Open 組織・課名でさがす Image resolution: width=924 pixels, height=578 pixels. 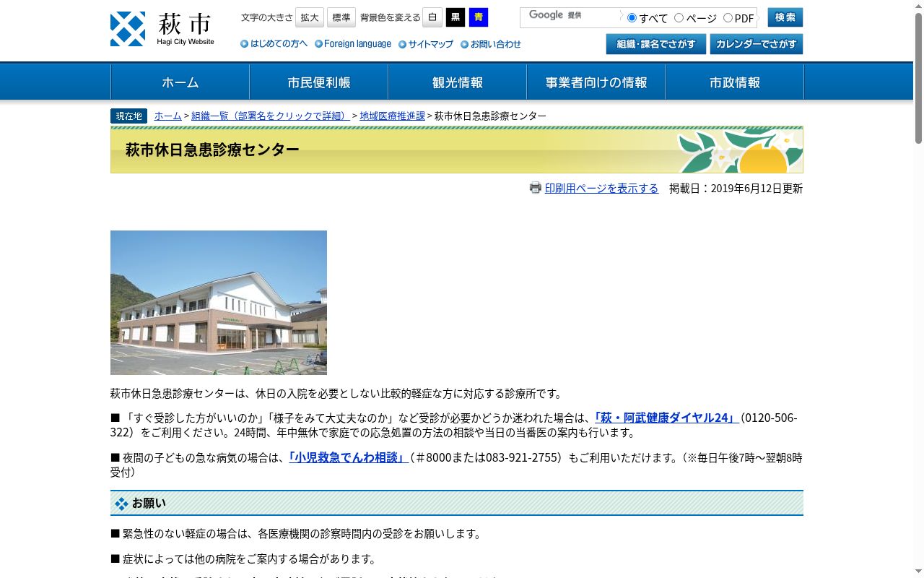coord(656,44)
